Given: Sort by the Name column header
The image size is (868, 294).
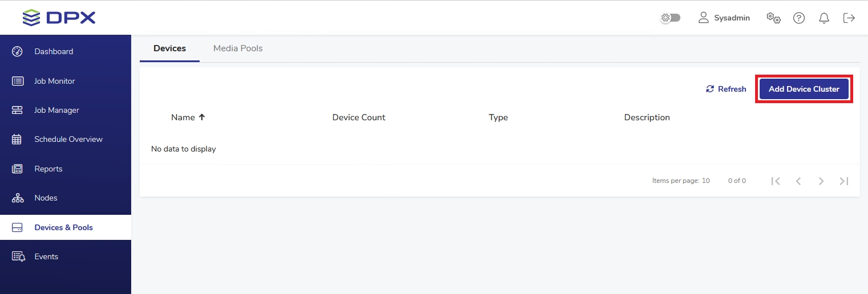Looking at the screenshot, I should [183, 117].
